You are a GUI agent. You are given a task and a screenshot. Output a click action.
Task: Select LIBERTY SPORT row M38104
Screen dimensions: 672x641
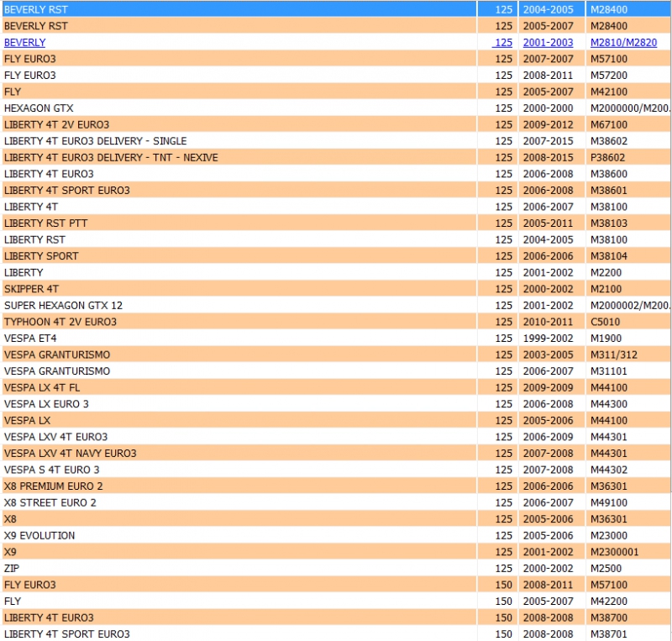pos(336,256)
